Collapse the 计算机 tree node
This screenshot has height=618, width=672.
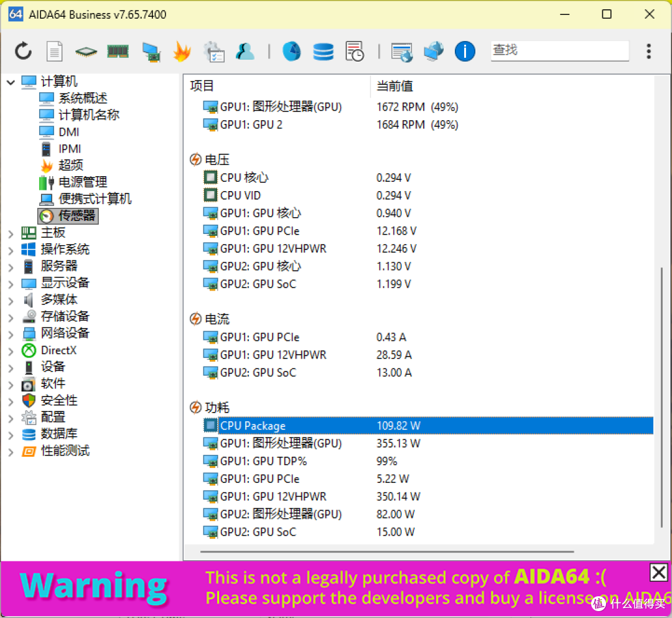click(x=11, y=82)
